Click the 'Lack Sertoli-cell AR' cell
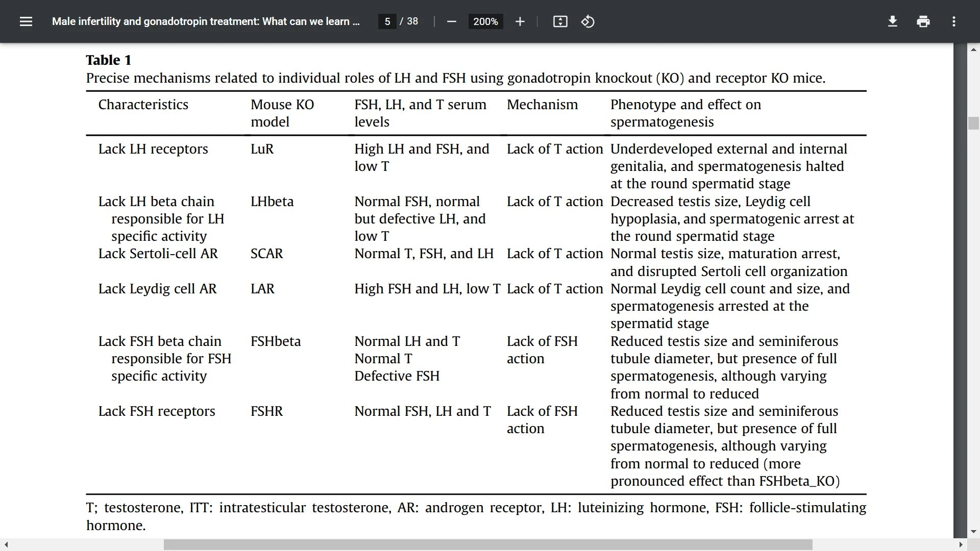This screenshot has height=551, width=980. tap(158, 254)
